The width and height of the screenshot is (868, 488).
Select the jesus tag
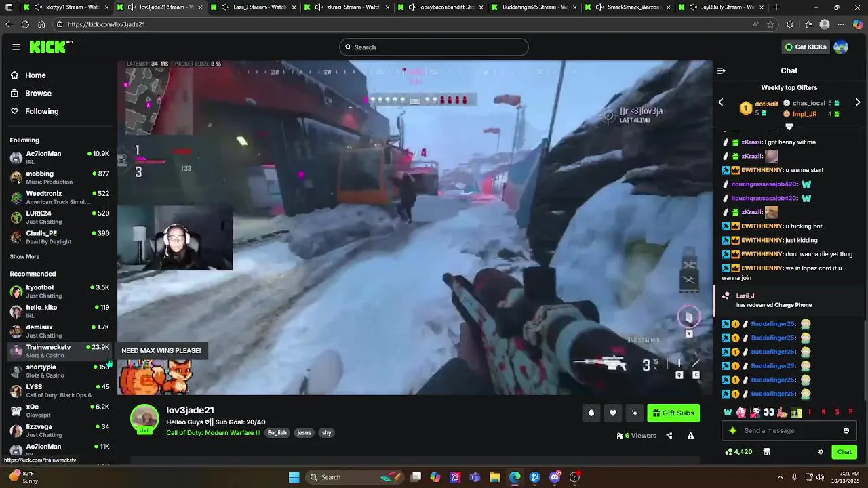point(304,433)
